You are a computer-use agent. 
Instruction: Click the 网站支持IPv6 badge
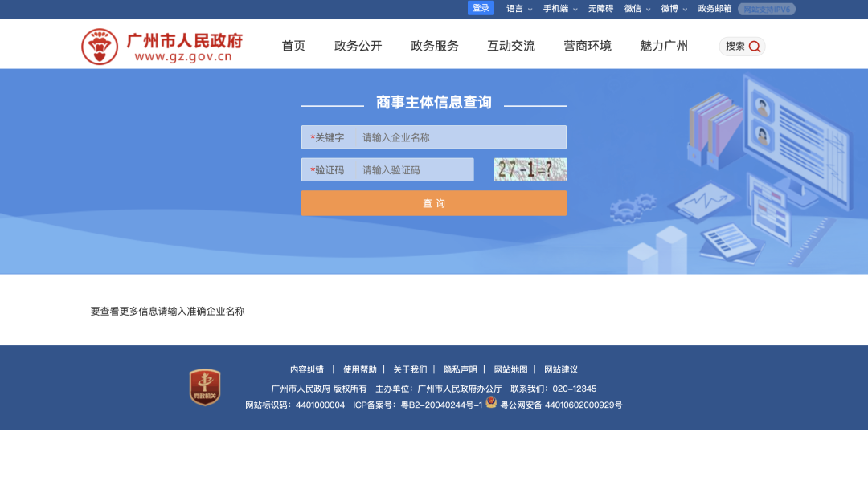click(766, 9)
